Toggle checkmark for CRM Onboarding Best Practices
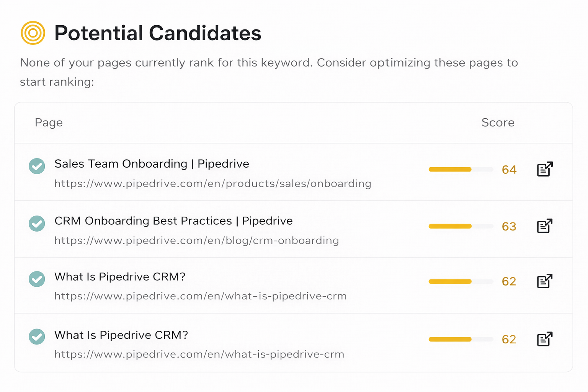This screenshot has height=392, width=588. click(37, 224)
